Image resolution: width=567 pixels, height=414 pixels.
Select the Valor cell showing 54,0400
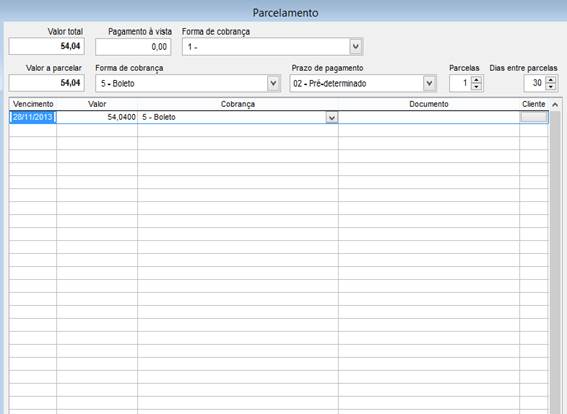(x=97, y=117)
